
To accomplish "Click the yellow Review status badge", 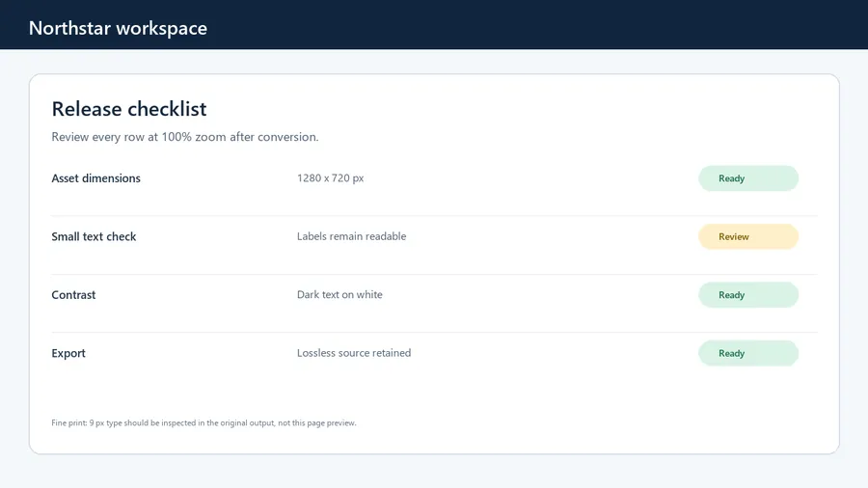I will pos(748,236).
